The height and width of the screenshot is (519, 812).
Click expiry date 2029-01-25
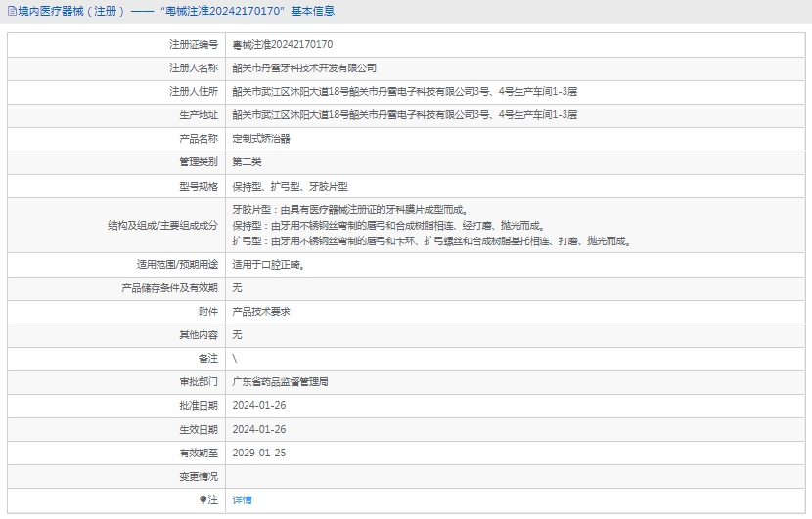[x=258, y=453]
